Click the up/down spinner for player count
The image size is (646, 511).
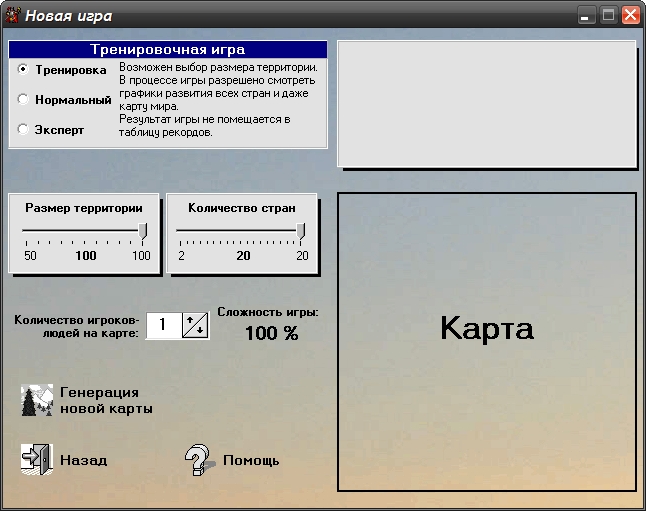[x=195, y=325]
